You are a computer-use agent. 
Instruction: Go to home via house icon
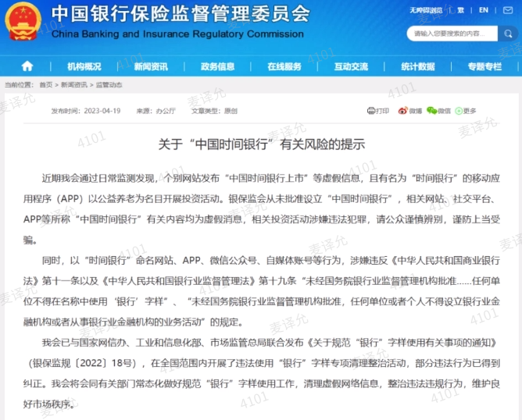[27, 66]
